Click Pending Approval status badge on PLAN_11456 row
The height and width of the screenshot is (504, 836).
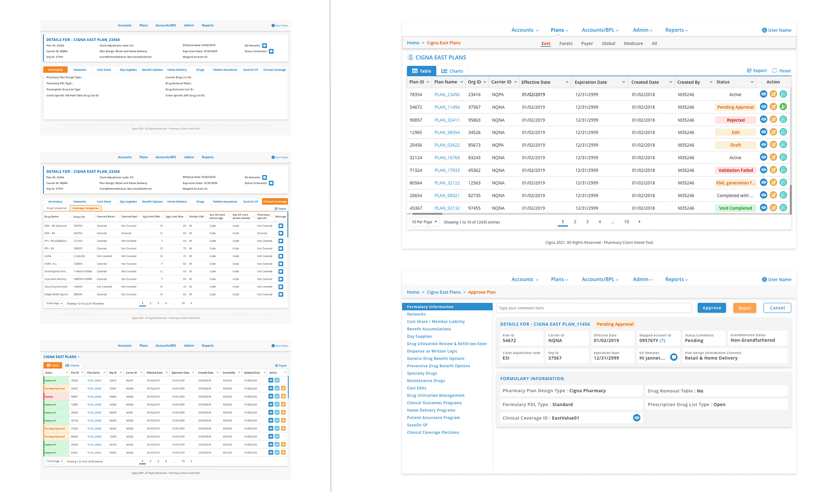(x=736, y=107)
